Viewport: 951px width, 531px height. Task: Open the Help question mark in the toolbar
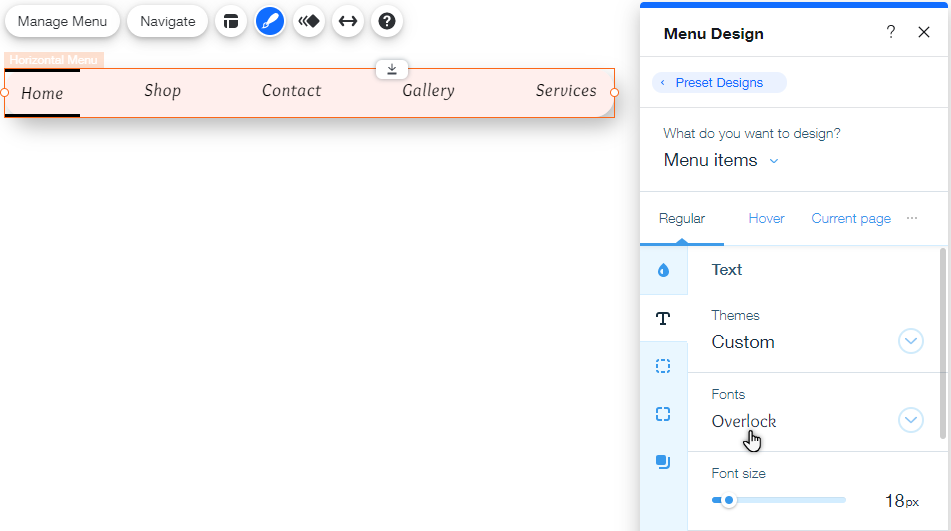(x=387, y=21)
